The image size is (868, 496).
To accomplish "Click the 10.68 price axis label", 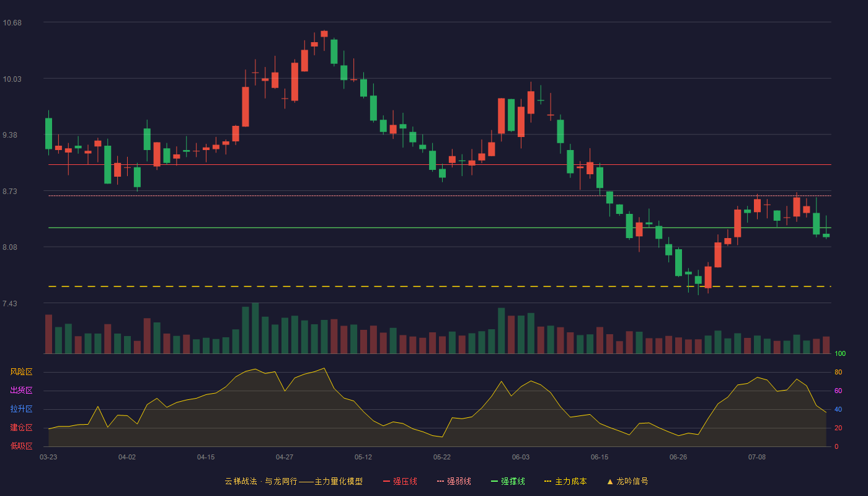I will coord(12,23).
